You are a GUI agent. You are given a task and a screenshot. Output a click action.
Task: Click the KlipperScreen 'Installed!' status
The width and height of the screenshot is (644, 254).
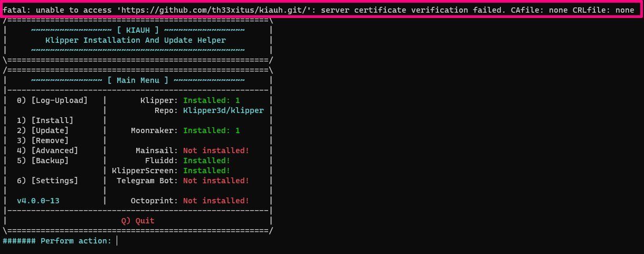click(x=206, y=171)
